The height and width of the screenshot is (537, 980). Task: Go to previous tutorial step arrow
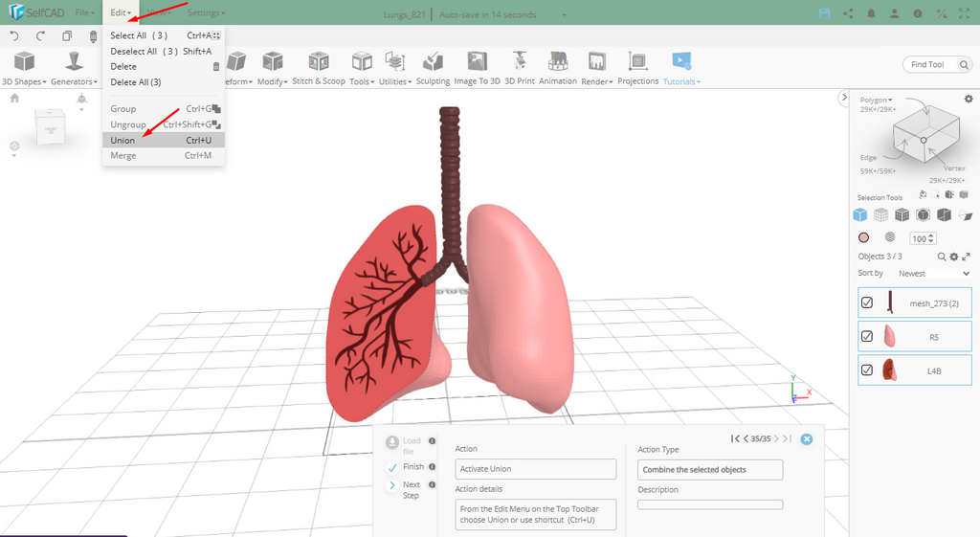[746, 438]
